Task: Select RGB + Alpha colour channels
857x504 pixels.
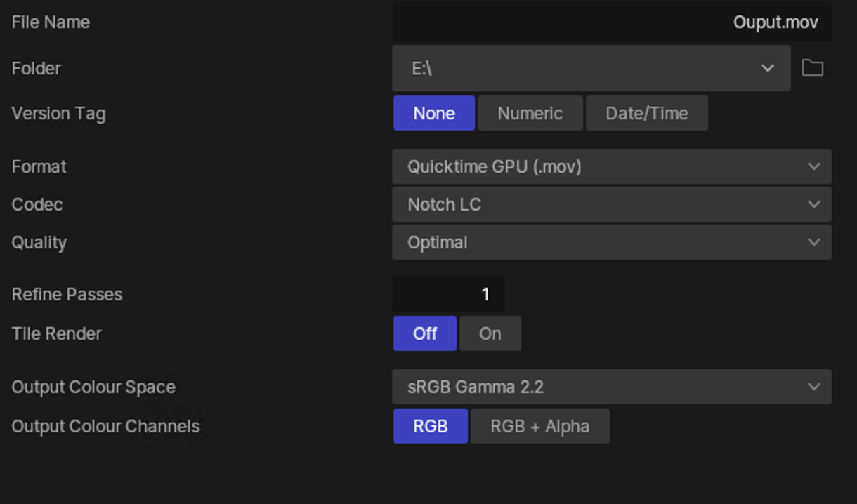Action: 539,427
